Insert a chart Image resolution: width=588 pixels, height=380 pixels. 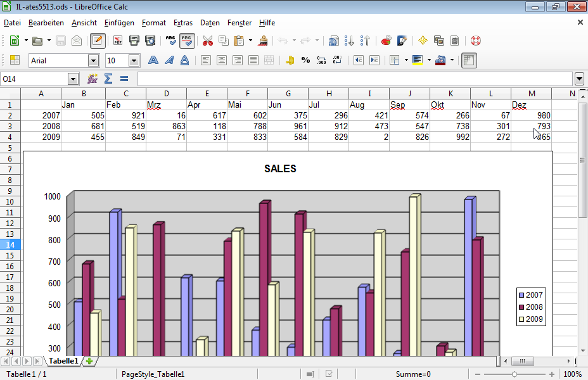386,41
